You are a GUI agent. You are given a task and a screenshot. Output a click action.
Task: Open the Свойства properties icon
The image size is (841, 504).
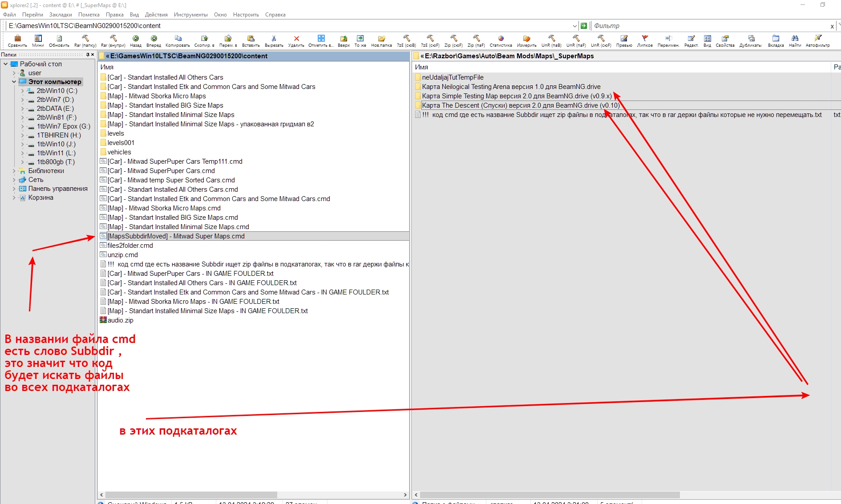tap(725, 40)
